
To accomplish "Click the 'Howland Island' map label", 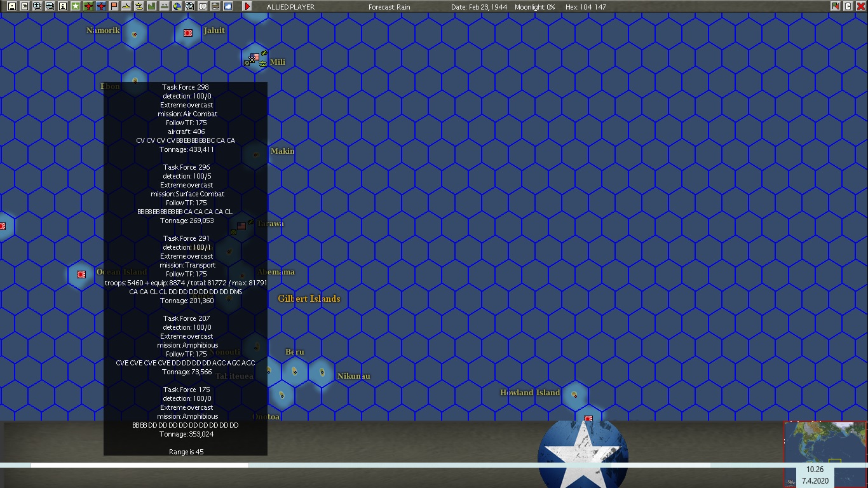I will (x=530, y=393).
